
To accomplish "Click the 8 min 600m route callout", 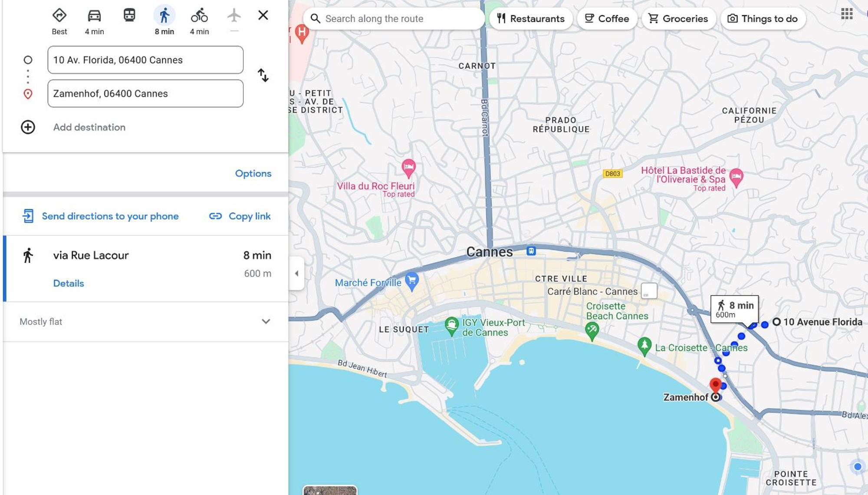I will 734,309.
